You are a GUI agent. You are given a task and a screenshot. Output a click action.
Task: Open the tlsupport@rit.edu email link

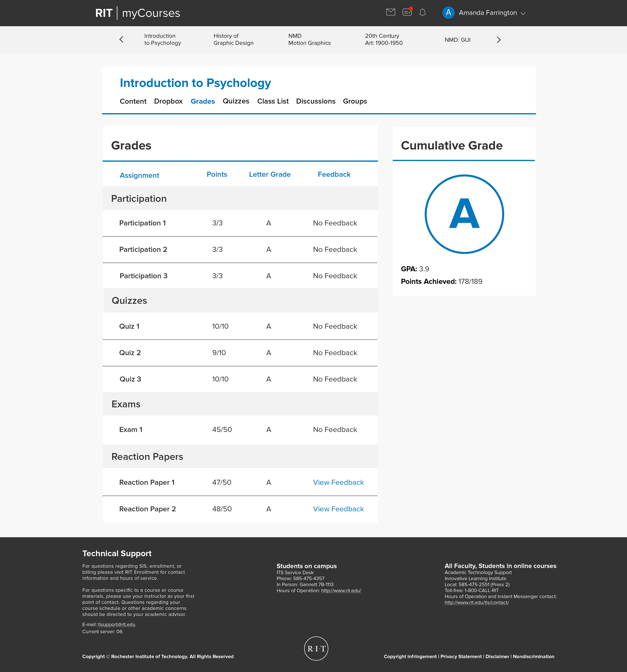[x=116, y=625]
